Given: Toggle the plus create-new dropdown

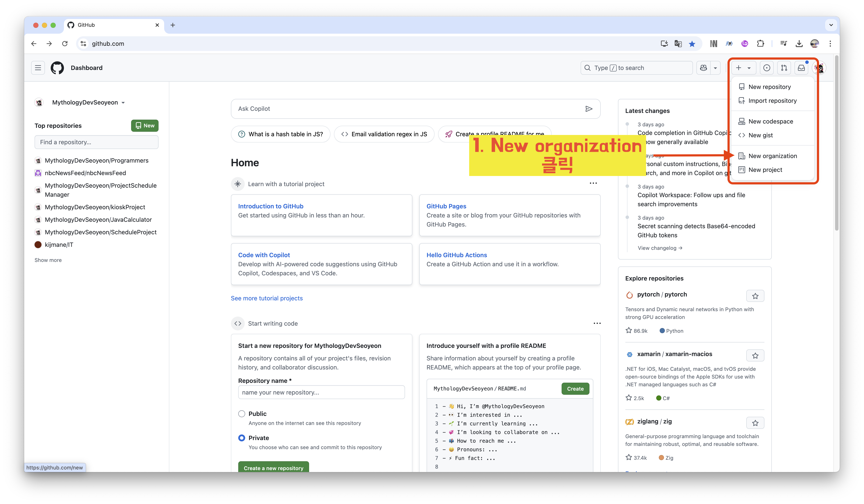Looking at the screenshot, I should pos(743,68).
